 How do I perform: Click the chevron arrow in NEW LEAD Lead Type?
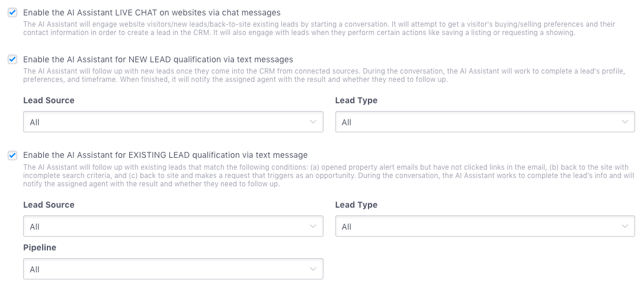pyautogui.click(x=625, y=122)
